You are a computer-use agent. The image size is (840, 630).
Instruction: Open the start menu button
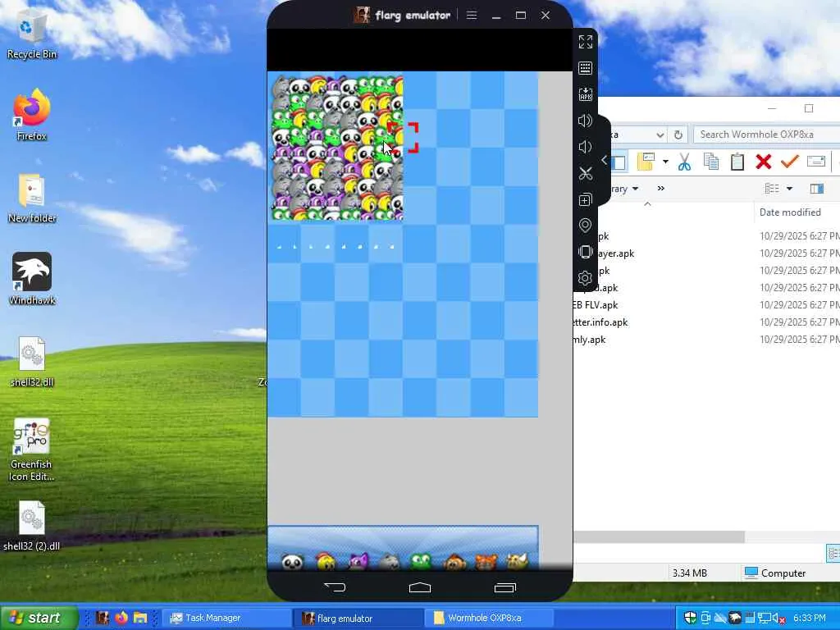tap(39, 618)
